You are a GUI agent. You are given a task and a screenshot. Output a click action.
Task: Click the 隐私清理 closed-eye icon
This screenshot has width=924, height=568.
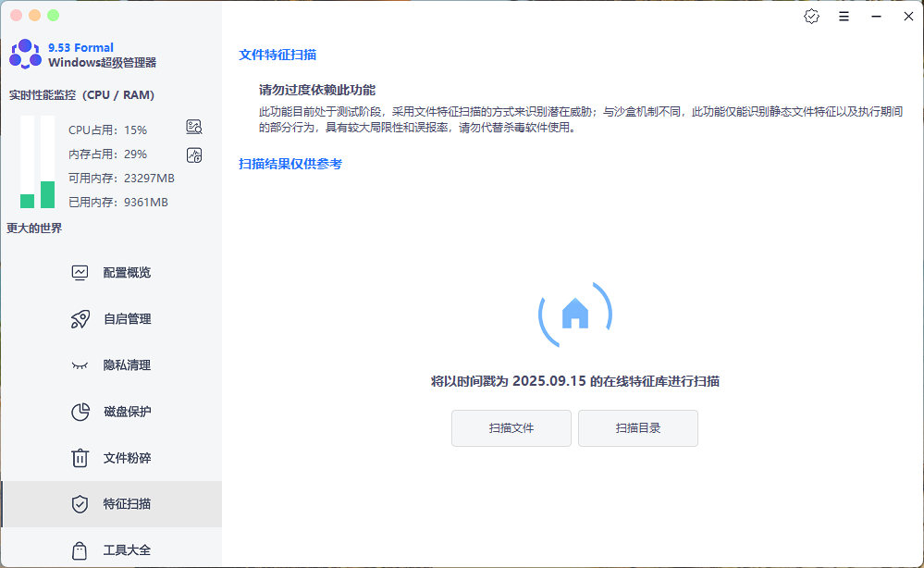81,364
